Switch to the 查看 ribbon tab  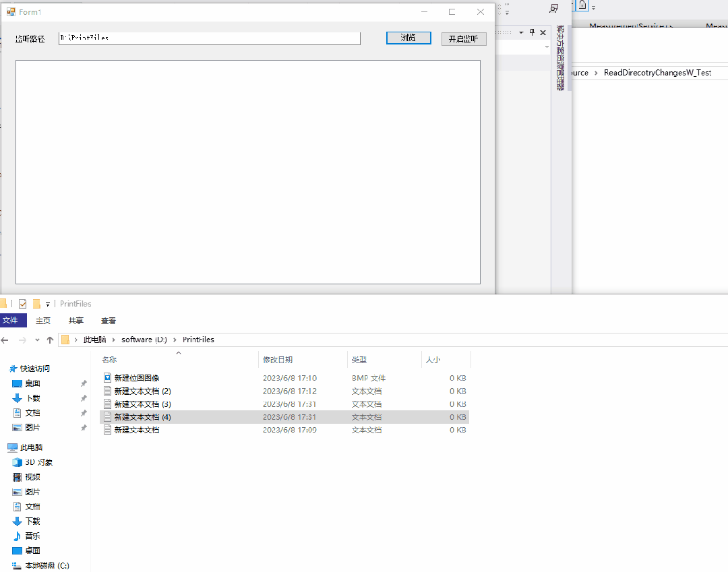109,321
